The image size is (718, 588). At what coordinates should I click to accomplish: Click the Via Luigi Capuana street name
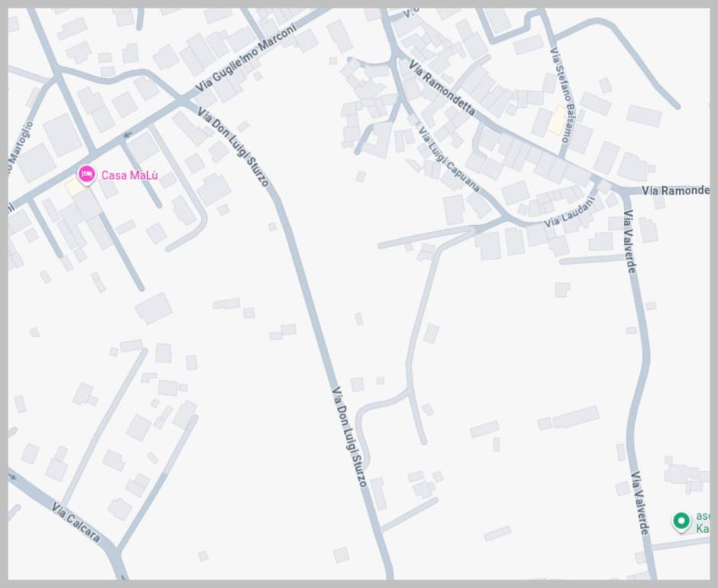point(449,160)
